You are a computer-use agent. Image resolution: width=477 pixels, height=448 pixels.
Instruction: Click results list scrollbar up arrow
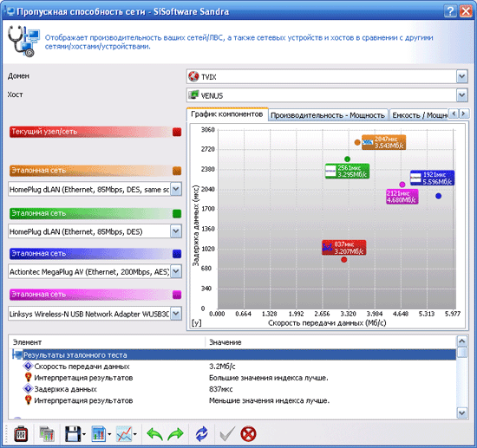[x=461, y=341]
